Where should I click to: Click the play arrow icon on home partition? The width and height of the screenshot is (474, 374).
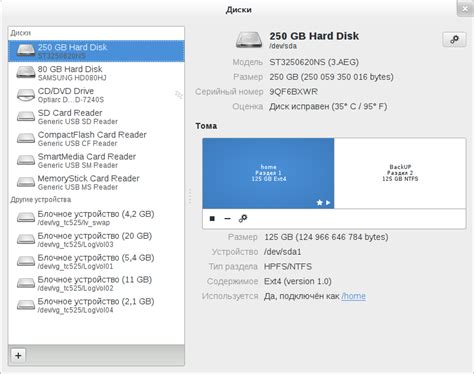(x=328, y=202)
